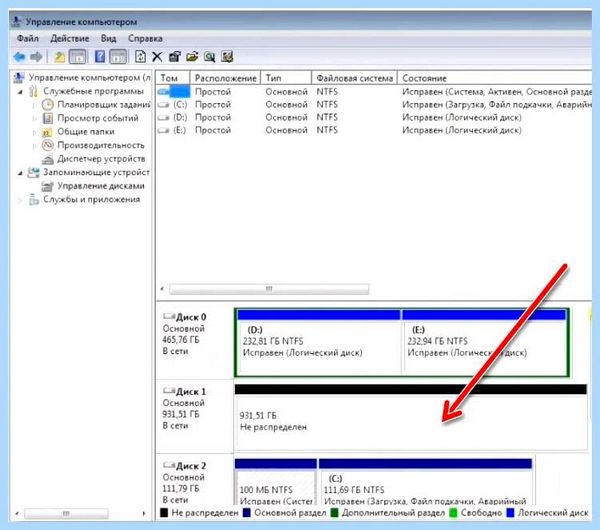Screen dimensions: 600x530
Task: Select Управление дисками in the tree
Action: 101,186
